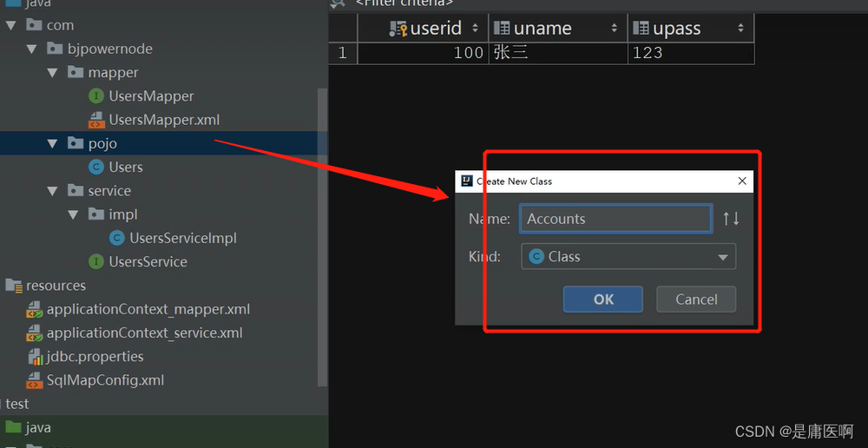The width and height of the screenshot is (868, 448).
Task: Click the Users class icon
Action: (x=96, y=168)
